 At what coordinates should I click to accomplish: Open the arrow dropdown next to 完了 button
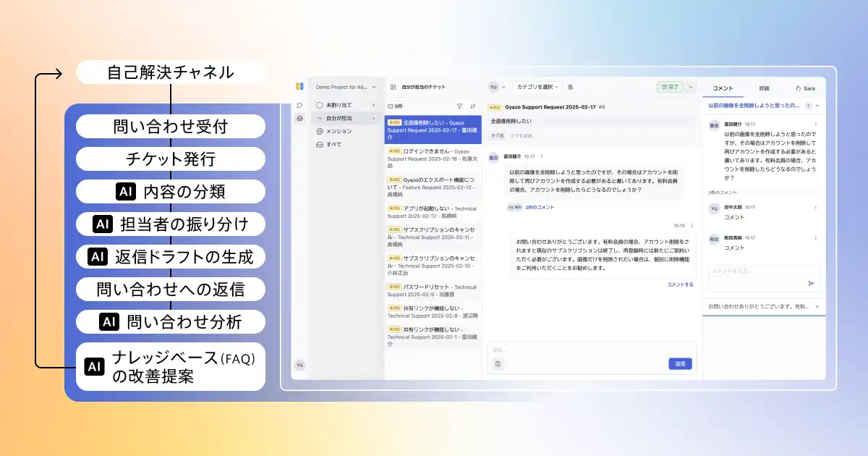[691, 87]
